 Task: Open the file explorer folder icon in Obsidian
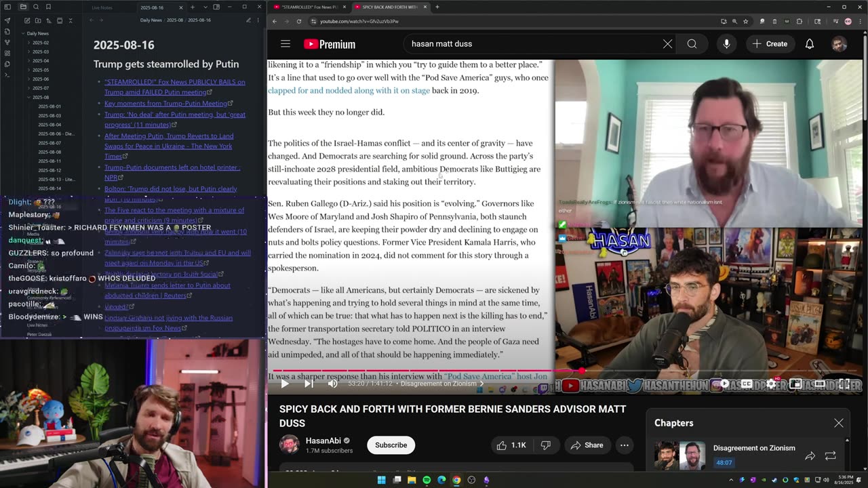coord(23,7)
